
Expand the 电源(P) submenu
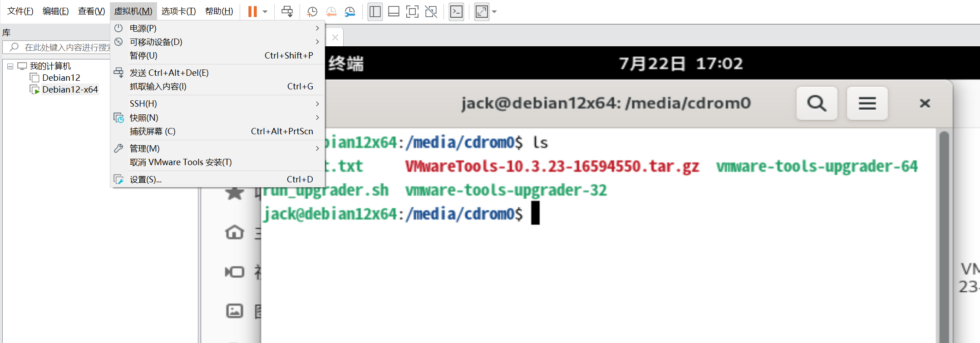click(218, 28)
